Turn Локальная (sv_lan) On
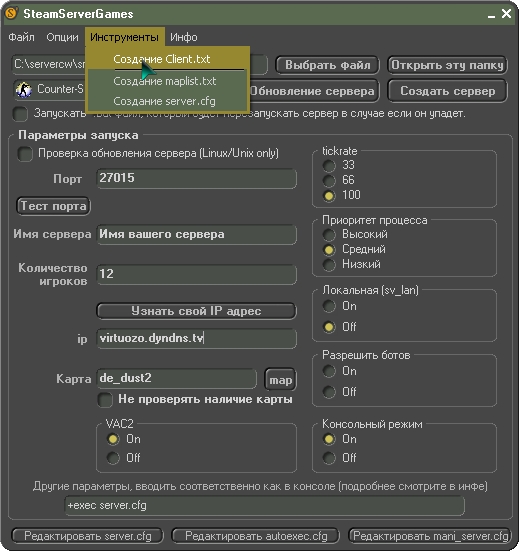519x551 pixels. pyautogui.click(x=329, y=306)
